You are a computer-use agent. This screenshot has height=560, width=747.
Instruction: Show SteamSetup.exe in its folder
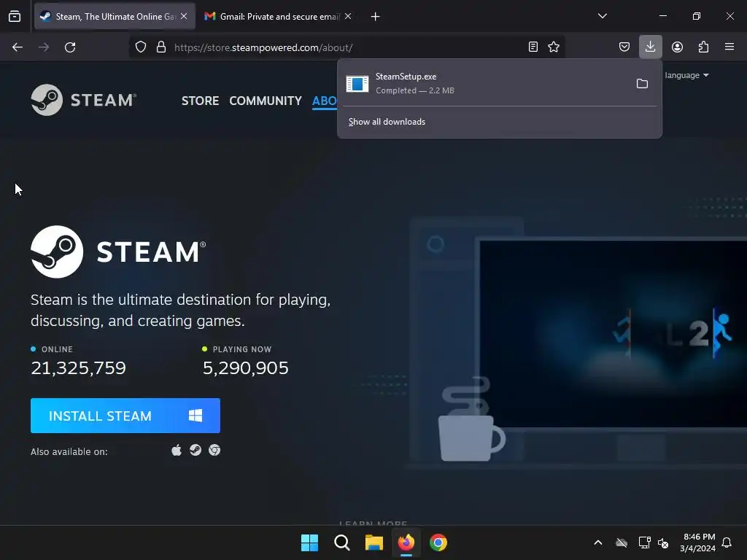pos(642,84)
